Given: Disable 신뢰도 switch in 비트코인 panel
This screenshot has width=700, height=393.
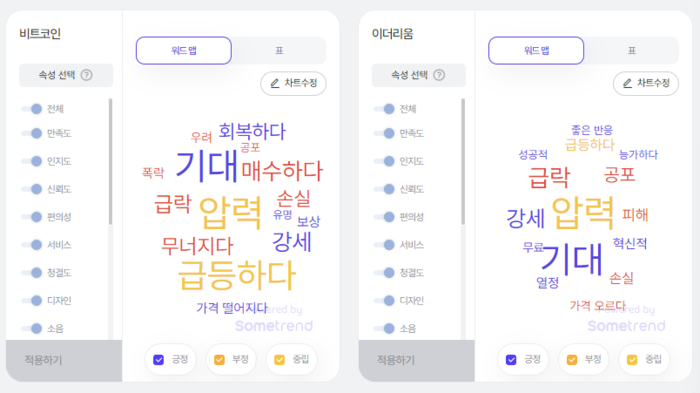Looking at the screenshot, I should pos(32,189).
